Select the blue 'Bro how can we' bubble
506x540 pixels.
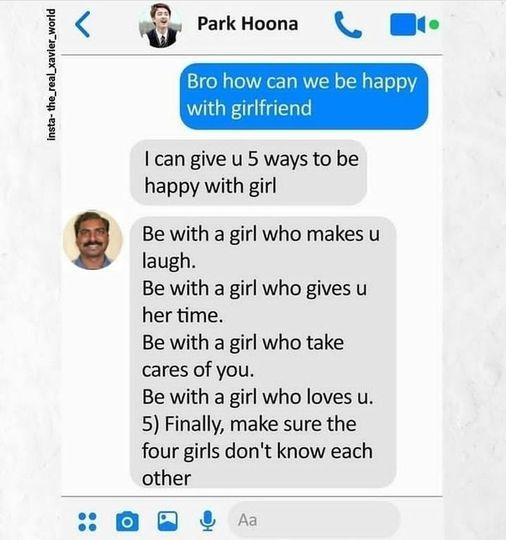(x=304, y=96)
